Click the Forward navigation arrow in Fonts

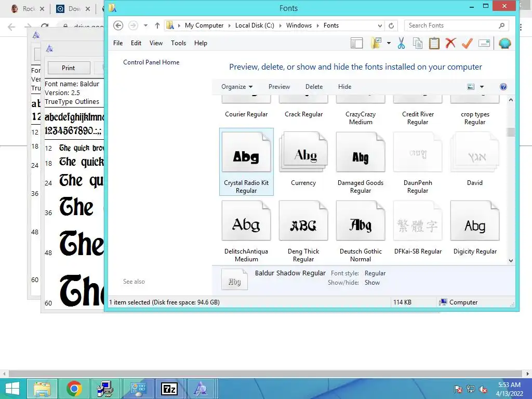(133, 25)
